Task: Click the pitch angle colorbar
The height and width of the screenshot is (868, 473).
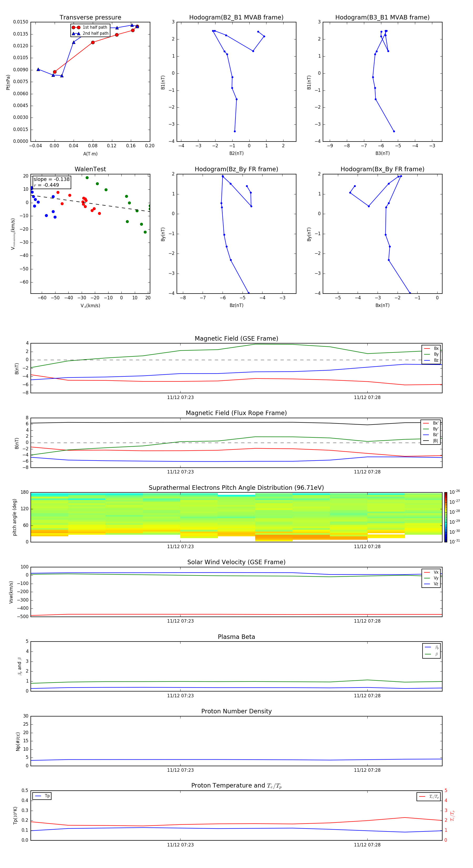Action: click(x=446, y=517)
